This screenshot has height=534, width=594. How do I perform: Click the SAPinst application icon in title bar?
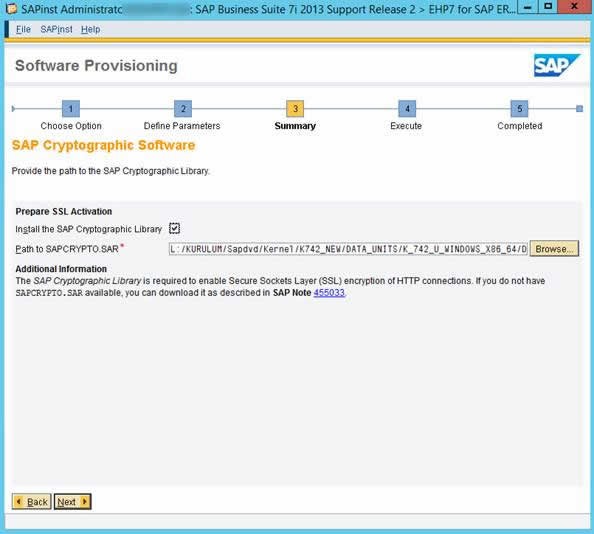pos(11,8)
